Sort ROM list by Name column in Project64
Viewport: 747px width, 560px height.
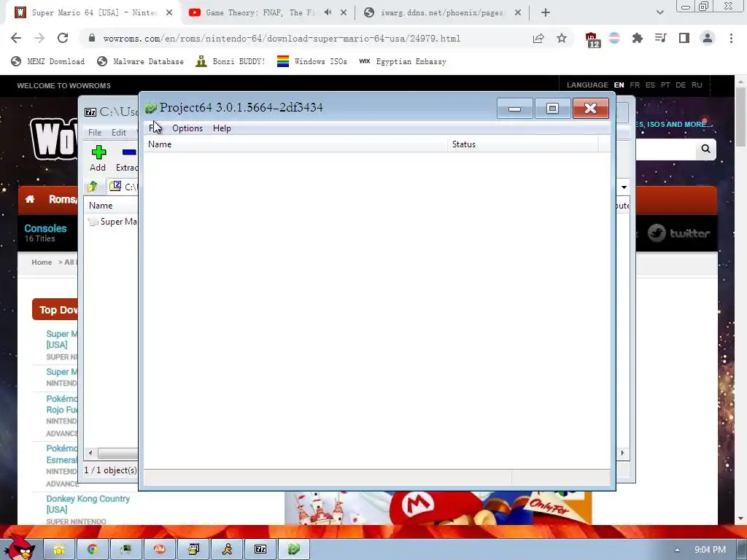point(295,144)
